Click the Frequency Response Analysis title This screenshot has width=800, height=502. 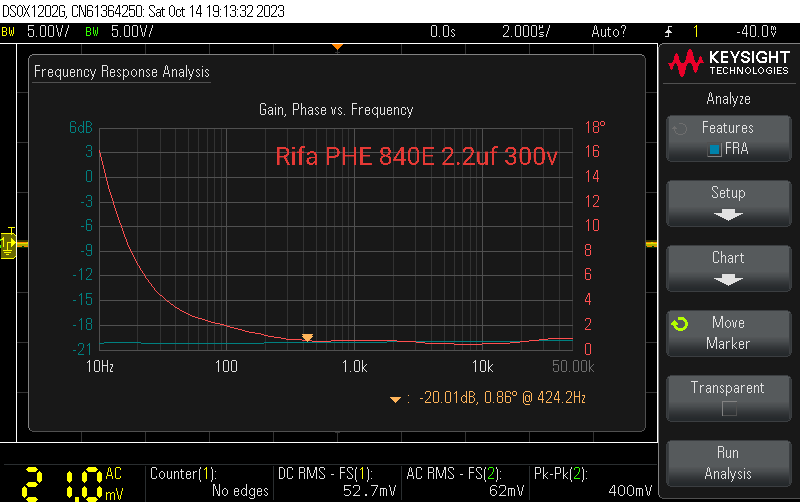click(x=121, y=72)
